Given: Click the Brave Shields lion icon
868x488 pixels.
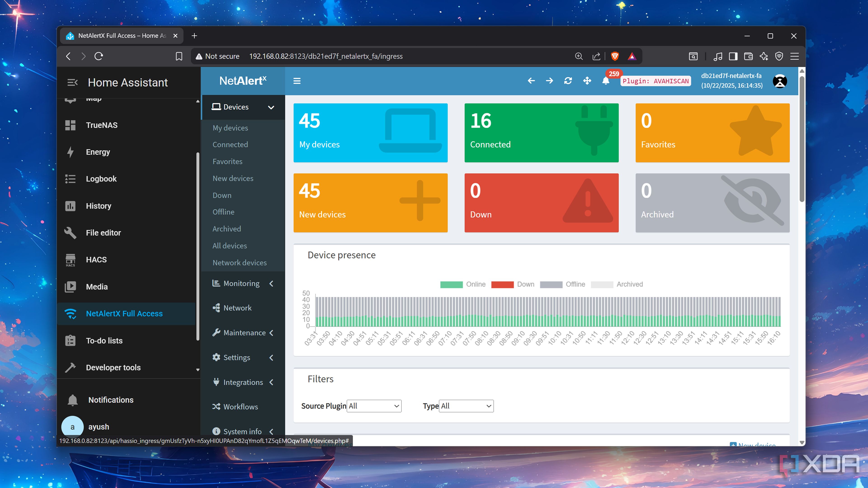Looking at the screenshot, I should pos(615,56).
